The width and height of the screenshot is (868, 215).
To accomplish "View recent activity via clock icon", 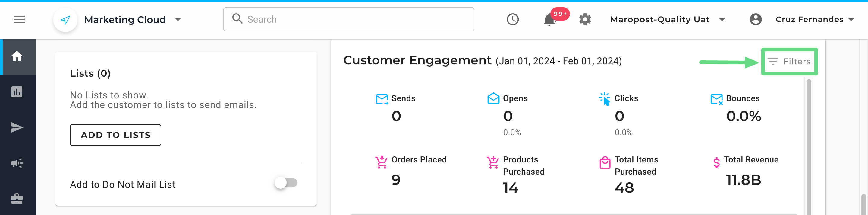I will [512, 20].
